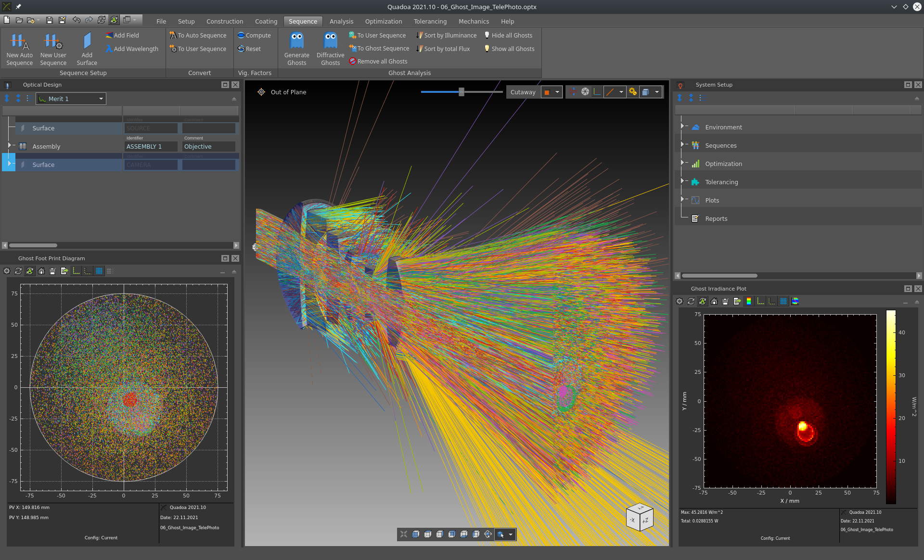Screen dimensions: 924x560
Task: Click Objective comment field
Action: tap(209, 146)
